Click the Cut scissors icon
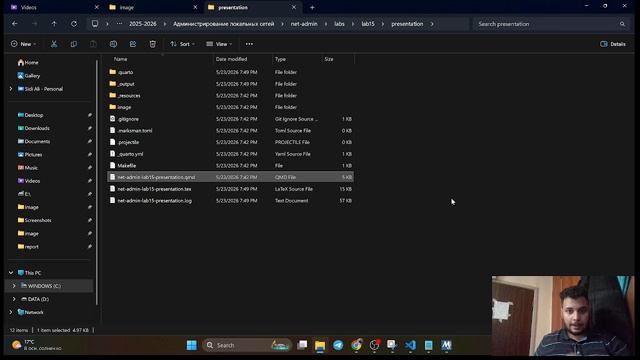The height and width of the screenshot is (360, 640). coord(54,44)
